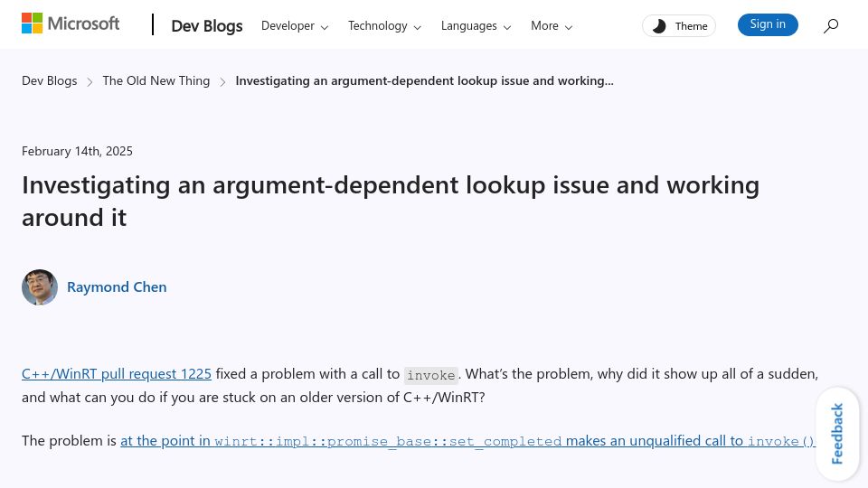Click the Microsoft logo

pos(71,23)
